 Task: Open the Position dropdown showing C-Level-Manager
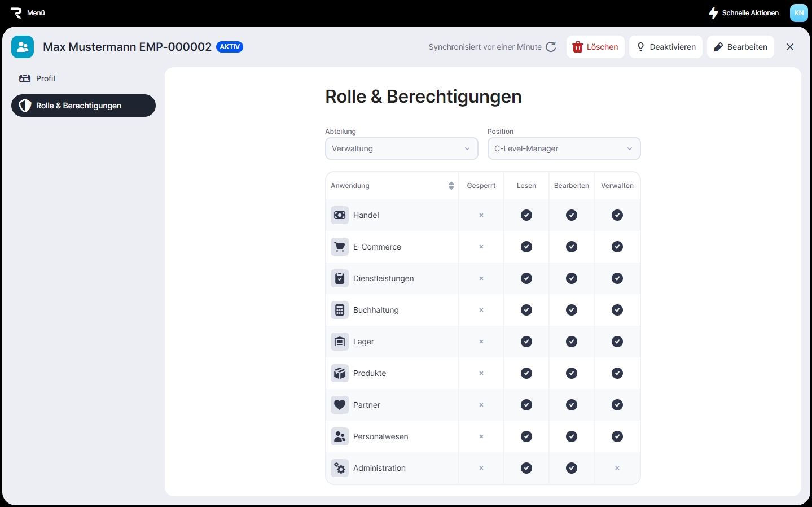click(564, 148)
